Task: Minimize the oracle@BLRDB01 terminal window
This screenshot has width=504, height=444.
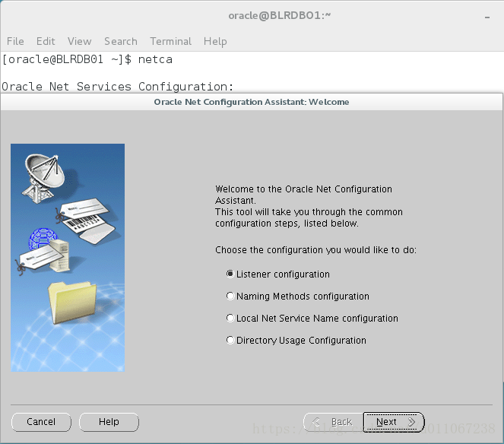Action: [487, 17]
